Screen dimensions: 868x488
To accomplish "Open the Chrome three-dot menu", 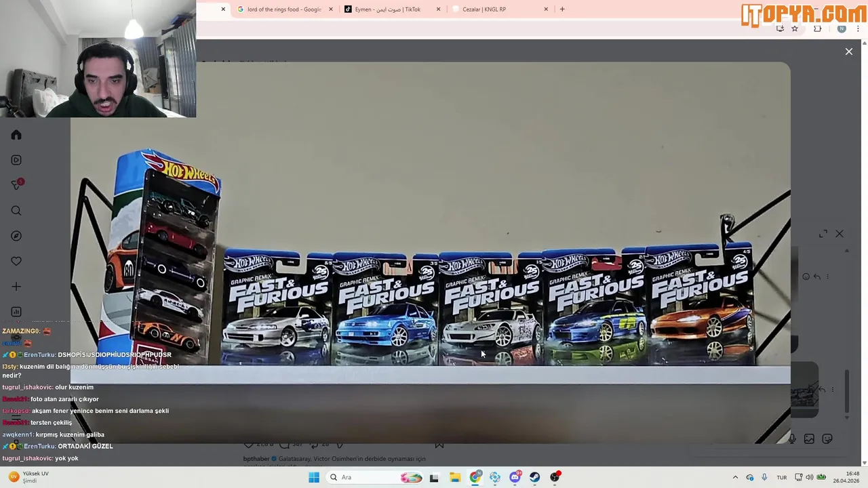I will [x=858, y=28].
